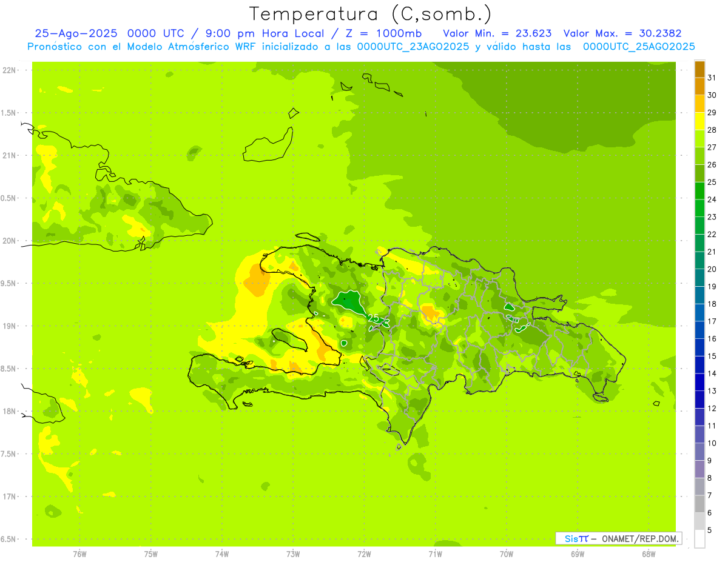This screenshot has width=728, height=562.
Task: Click the '21N' latitude axis label
Action: (x=9, y=156)
